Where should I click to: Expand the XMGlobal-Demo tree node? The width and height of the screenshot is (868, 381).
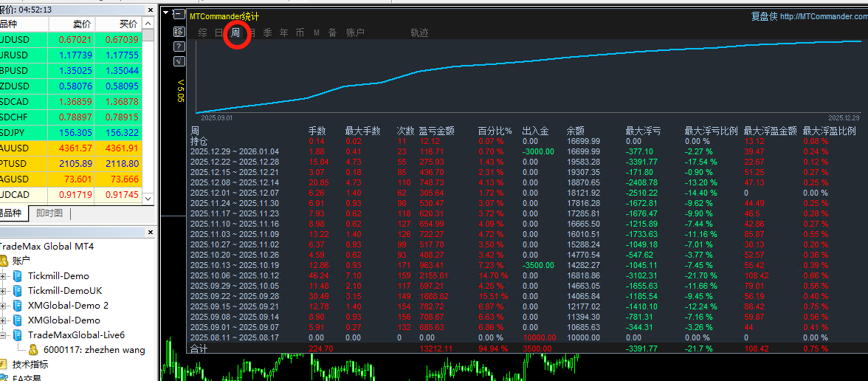pos(3,320)
